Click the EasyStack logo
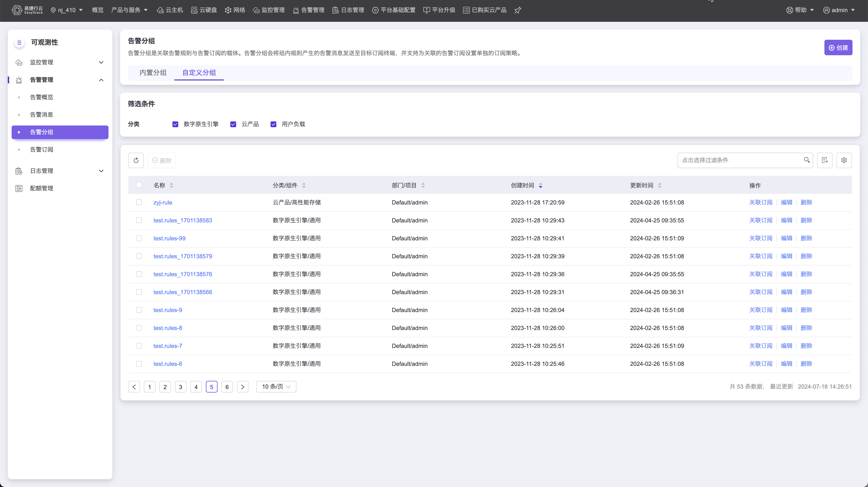The width and height of the screenshot is (868, 487). point(27,10)
